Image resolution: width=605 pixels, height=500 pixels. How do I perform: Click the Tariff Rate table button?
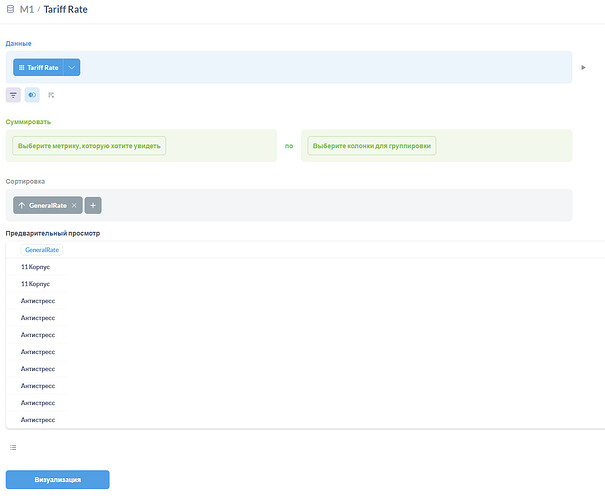tap(39, 67)
